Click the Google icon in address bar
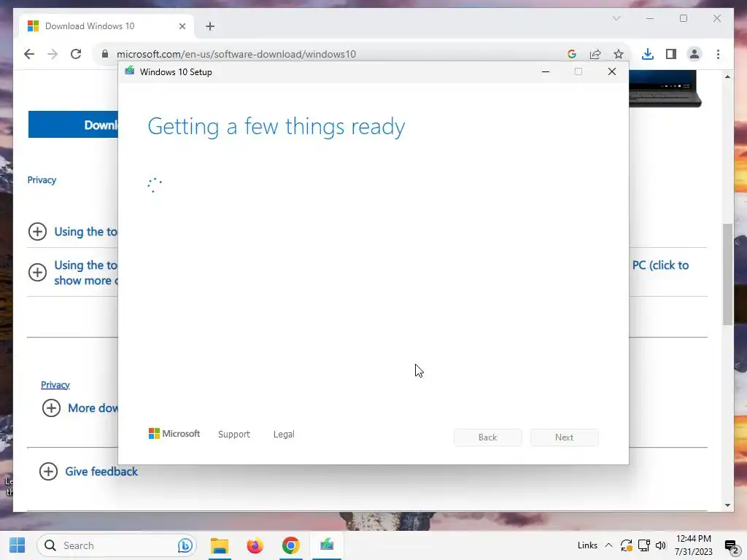The width and height of the screenshot is (747, 560). tap(572, 54)
